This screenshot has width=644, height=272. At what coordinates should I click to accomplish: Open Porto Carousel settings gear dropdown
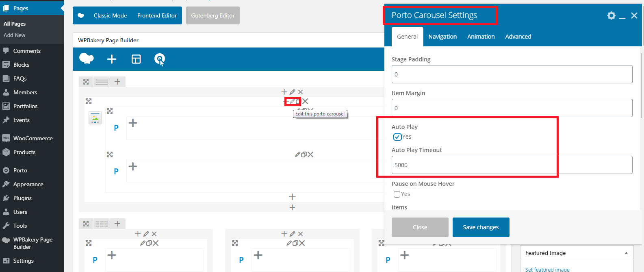611,15
